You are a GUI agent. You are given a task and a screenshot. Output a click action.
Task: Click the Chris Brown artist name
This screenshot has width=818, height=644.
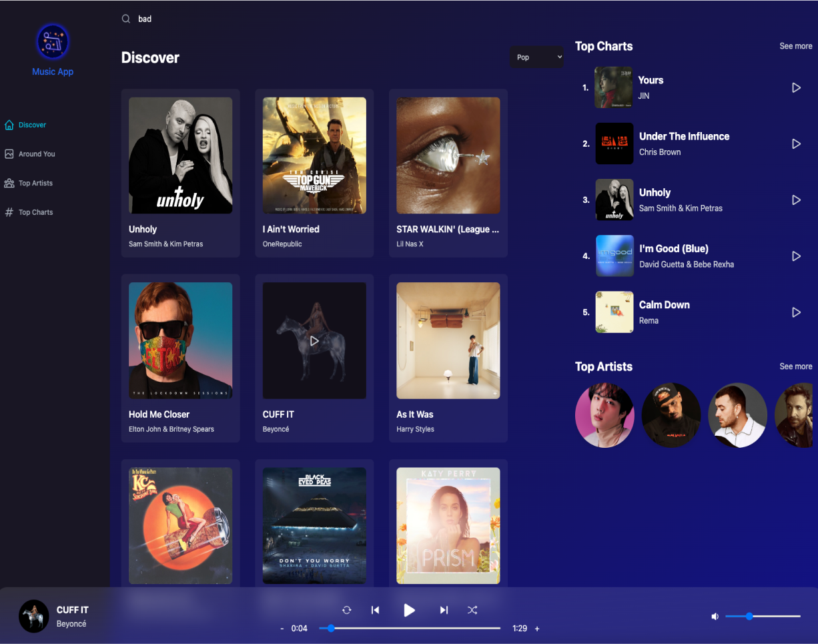tap(660, 152)
